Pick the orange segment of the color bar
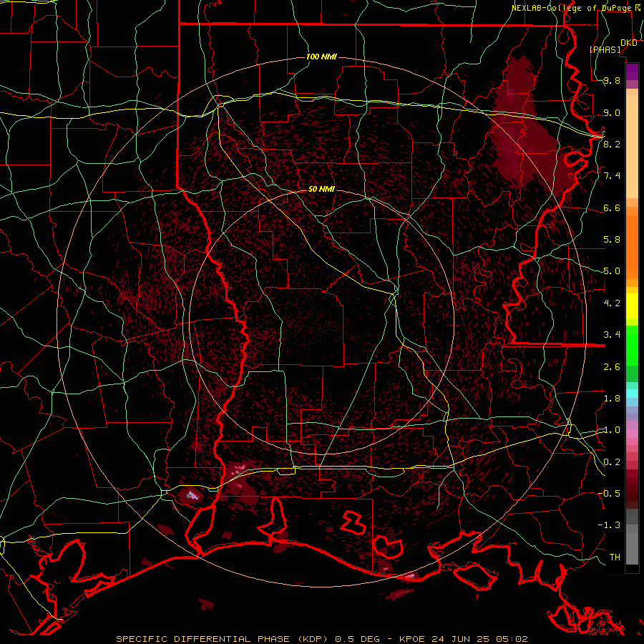Image resolution: width=644 pixels, height=644 pixels. coord(632,246)
